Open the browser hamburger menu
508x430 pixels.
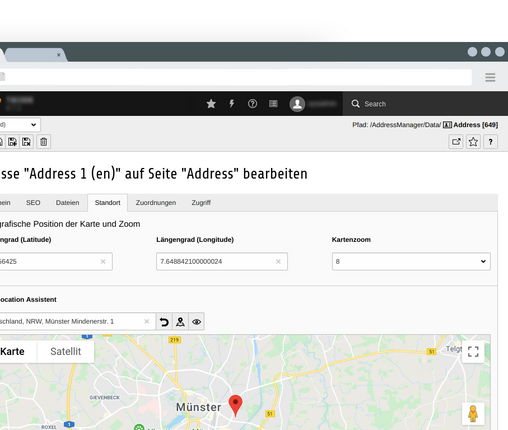pyautogui.click(x=490, y=78)
